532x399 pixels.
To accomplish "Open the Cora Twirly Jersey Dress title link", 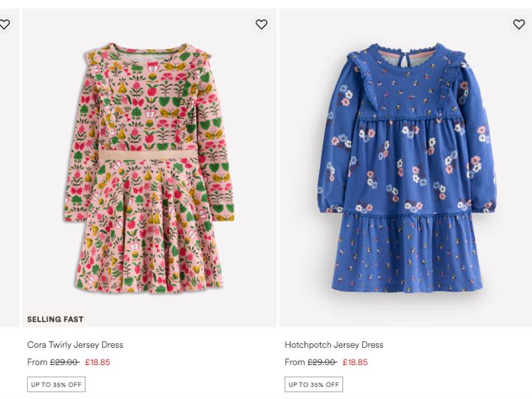I will coord(75,344).
